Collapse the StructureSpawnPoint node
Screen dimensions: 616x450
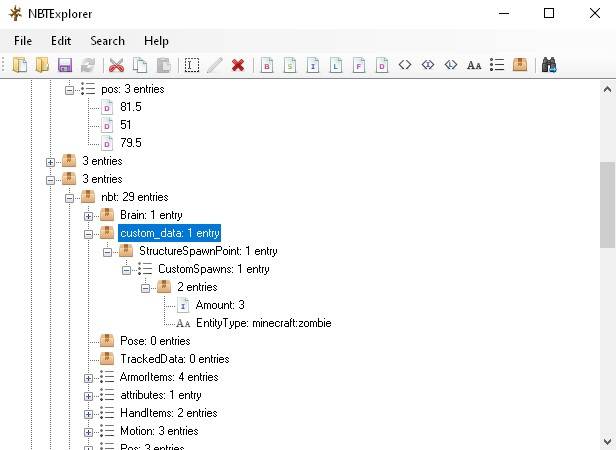107,252
